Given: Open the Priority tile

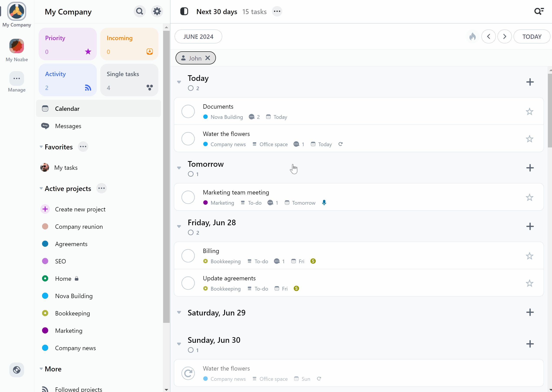Looking at the screenshot, I should click(68, 44).
